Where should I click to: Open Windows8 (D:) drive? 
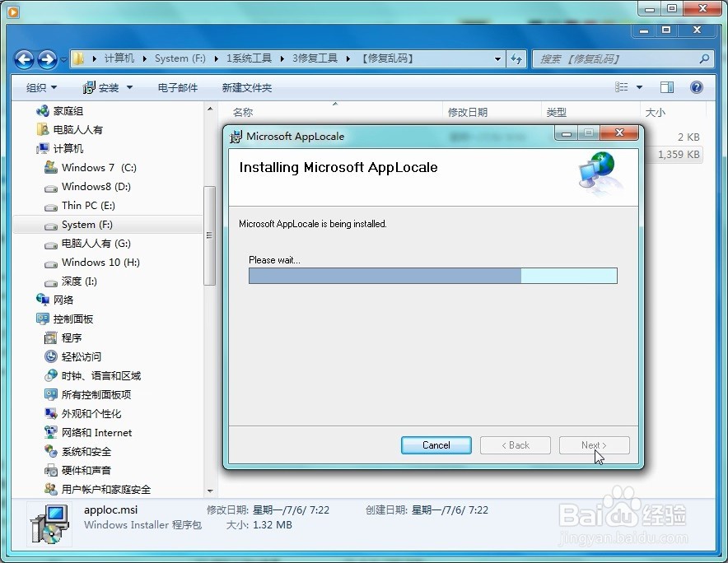click(x=88, y=187)
